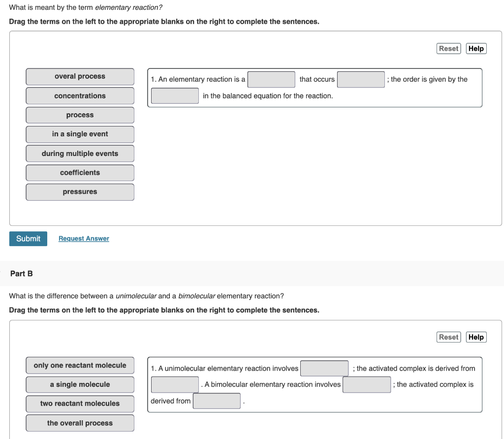Click Reset in Part A
This screenshot has width=504, height=439.
click(x=448, y=48)
